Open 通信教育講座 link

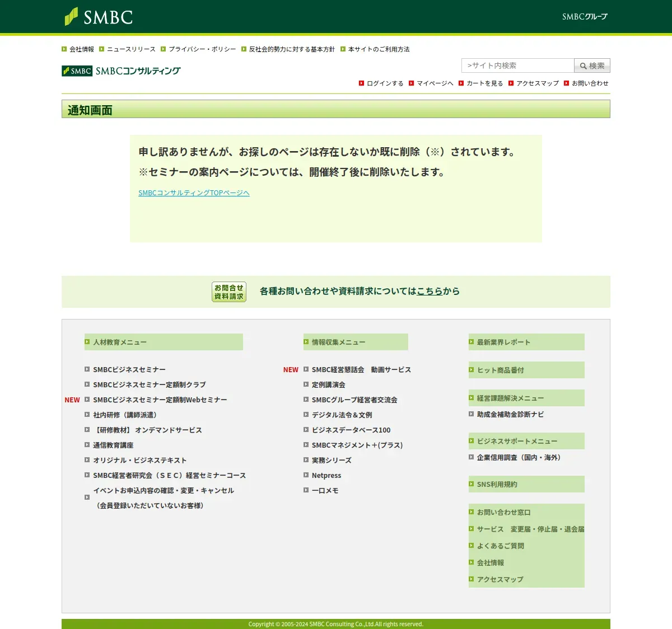click(x=113, y=445)
